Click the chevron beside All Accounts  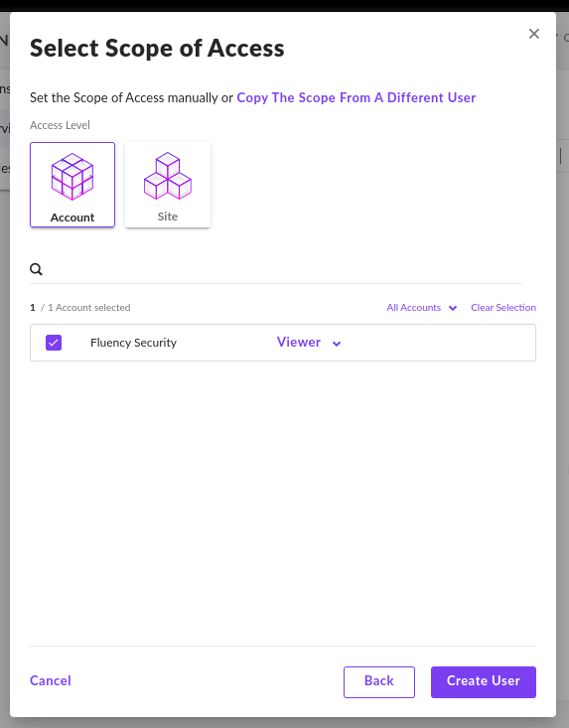coord(453,308)
